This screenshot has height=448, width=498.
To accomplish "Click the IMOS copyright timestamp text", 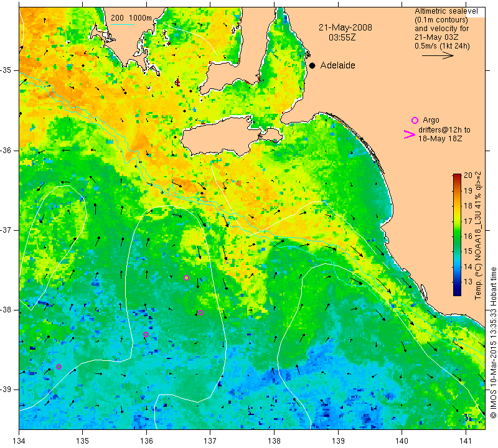I will (x=493, y=343).
